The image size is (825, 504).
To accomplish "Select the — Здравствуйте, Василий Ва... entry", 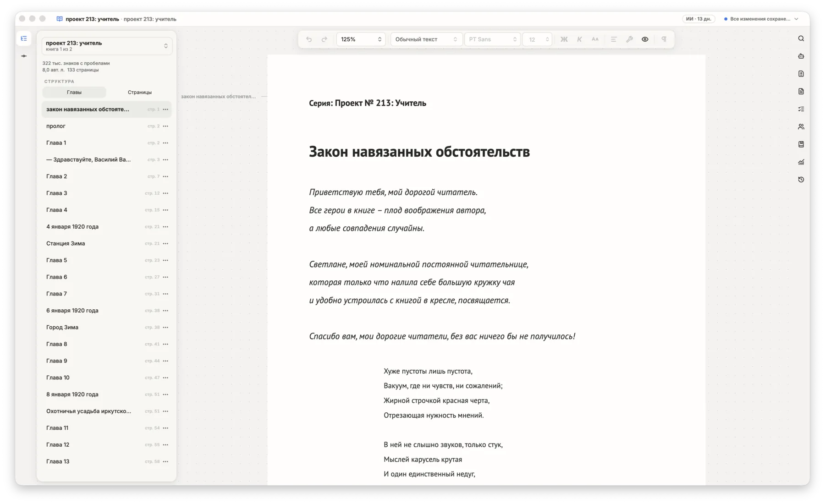I will pyautogui.click(x=107, y=159).
